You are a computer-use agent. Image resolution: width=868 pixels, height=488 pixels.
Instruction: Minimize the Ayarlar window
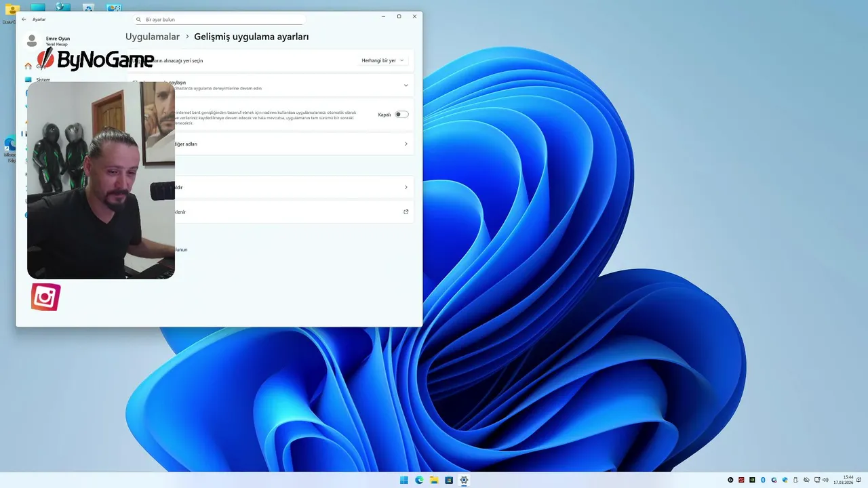click(x=383, y=16)
